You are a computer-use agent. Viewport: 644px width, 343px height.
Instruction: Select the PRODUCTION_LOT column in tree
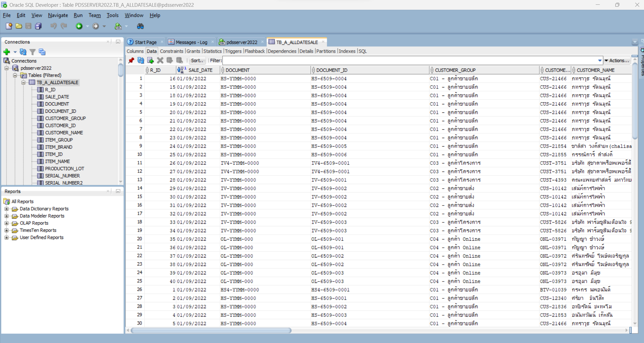click(x=64, y=168)
